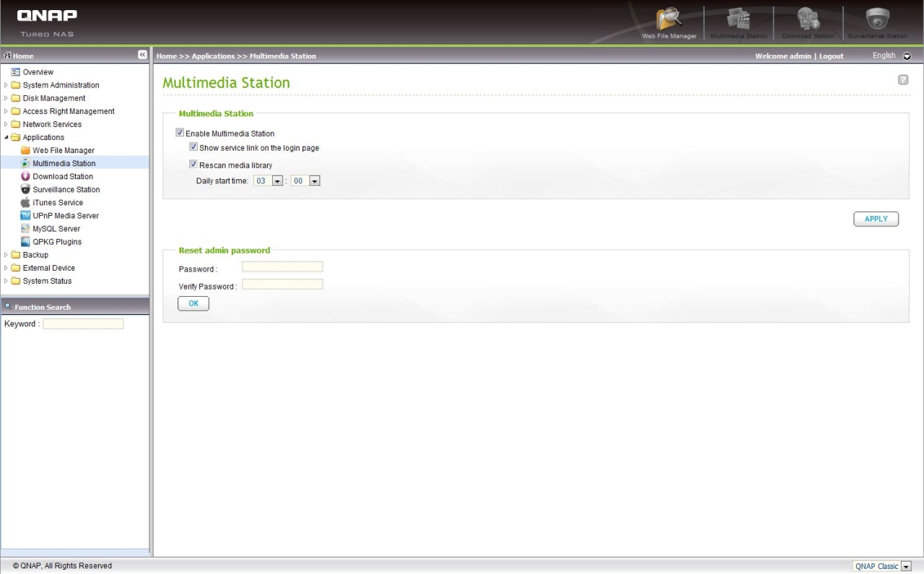Click the Backup folder icon

[x=15, y=255]
